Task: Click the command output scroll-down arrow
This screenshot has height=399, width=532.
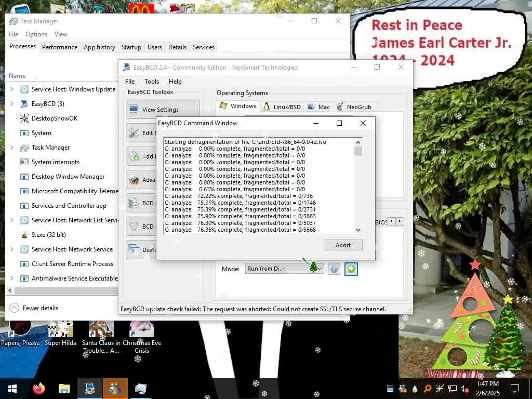Action: [x=358, y=230]
